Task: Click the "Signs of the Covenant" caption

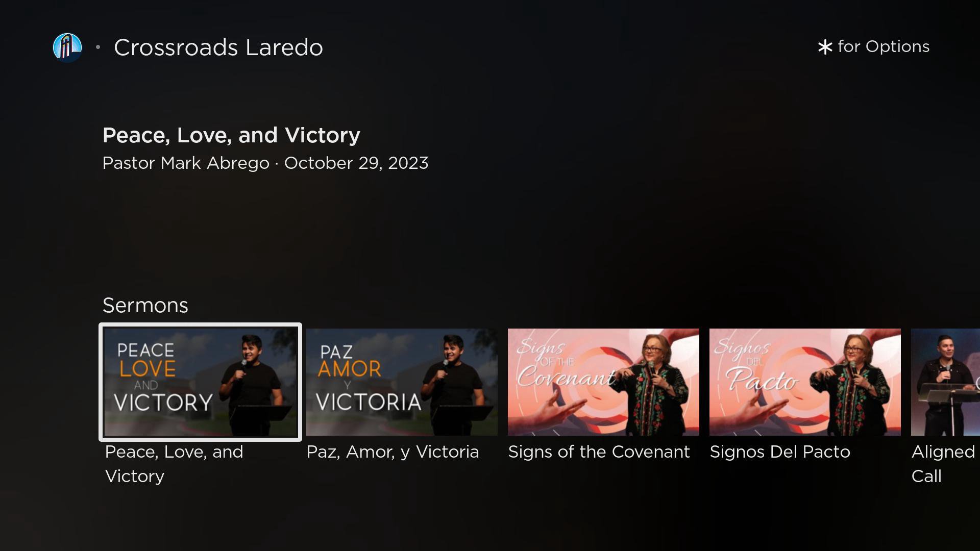Action: coord(599,452)
